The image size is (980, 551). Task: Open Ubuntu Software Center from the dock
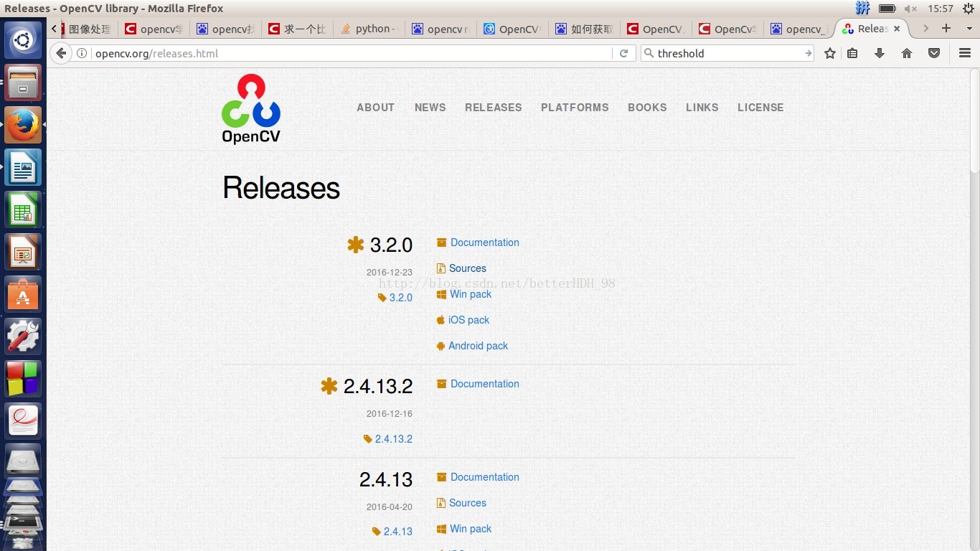click(x=23, y=294)
